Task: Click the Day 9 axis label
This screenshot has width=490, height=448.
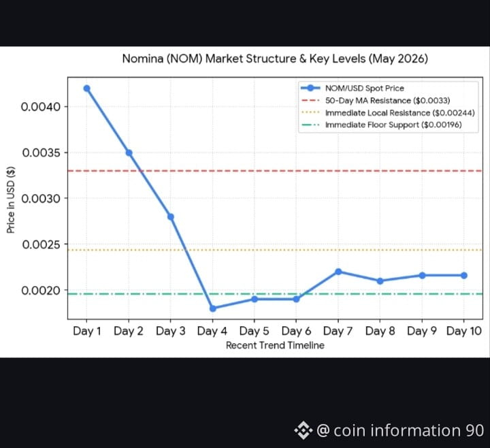Action: point(422,331)
